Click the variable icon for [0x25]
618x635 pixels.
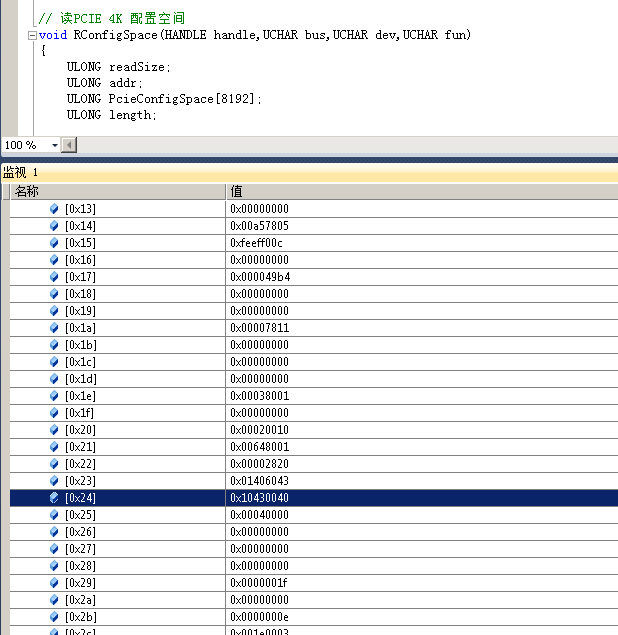click(54, 515)
